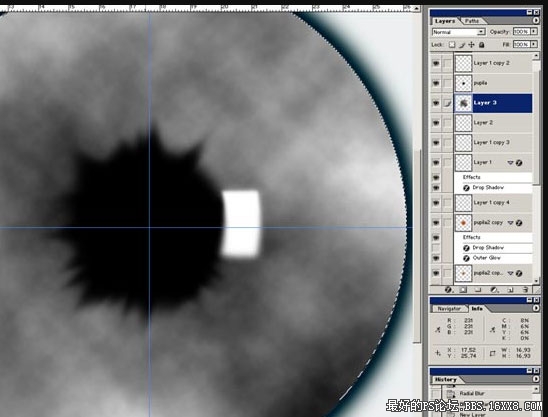Hide the Layer 2 layer
The height and width of the screenshot is (417, 548).
[436, 123]
